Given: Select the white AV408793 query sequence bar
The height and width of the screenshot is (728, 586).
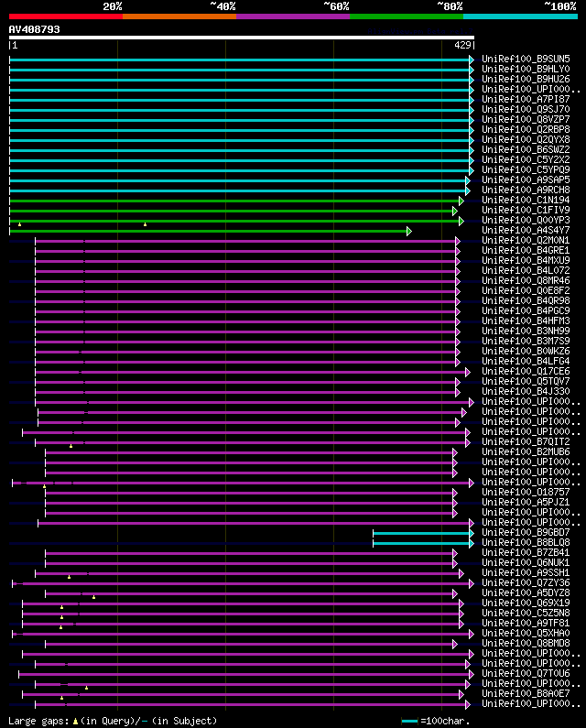Looking at the screenshot, I should (x=242, y=38).
